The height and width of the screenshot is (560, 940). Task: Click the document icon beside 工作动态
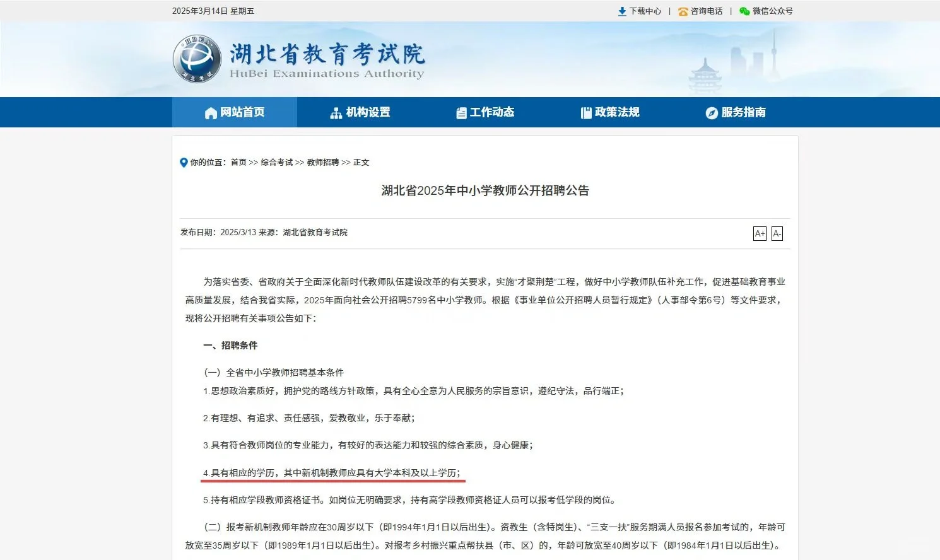tap(461, 112)
